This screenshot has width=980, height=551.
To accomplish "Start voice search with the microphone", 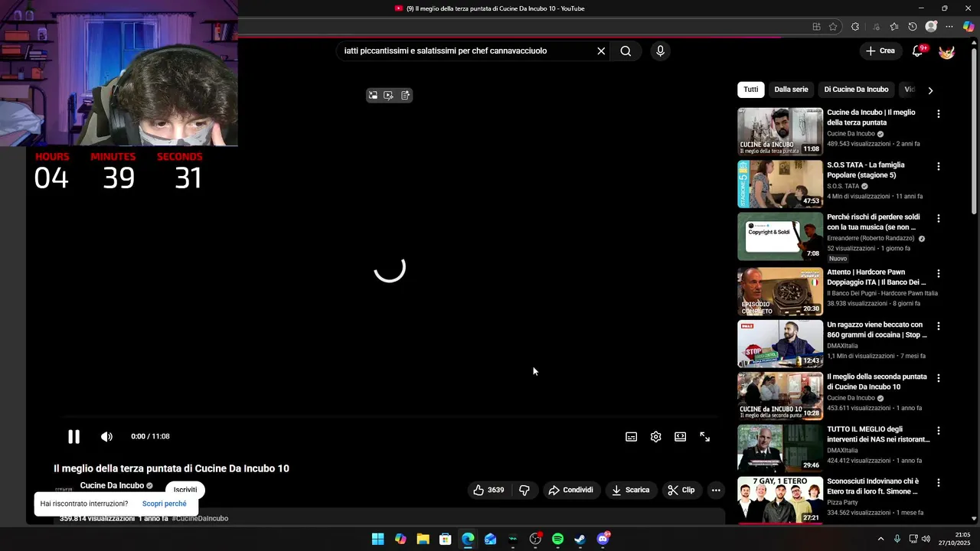I will (x=660, y=51).
